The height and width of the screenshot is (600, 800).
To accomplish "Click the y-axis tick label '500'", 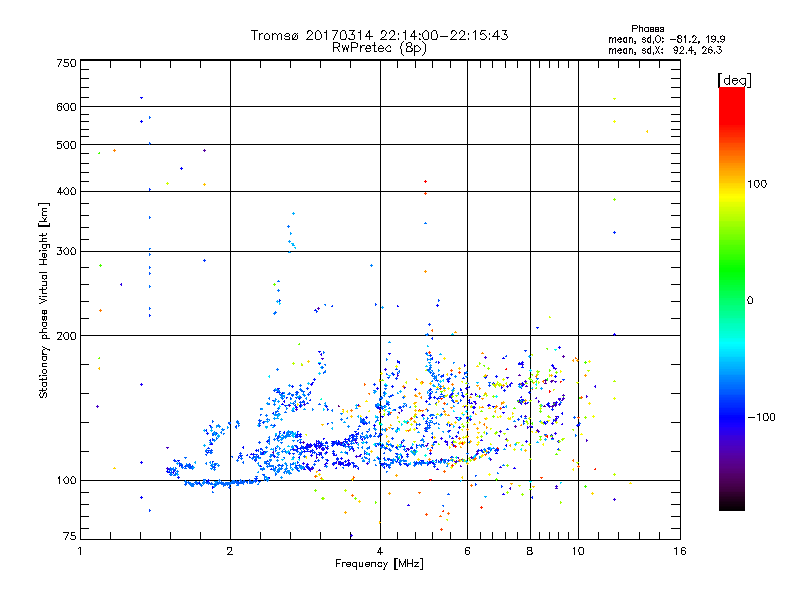I will [x=66, y=145].
